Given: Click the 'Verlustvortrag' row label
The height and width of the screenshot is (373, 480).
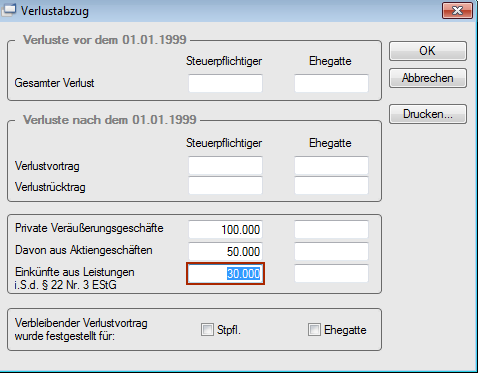Looking at the screenshot, I should [47, 166].
